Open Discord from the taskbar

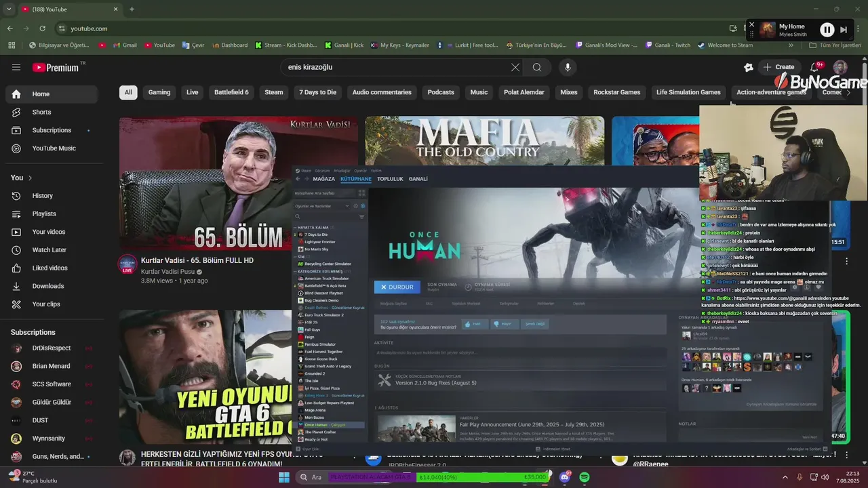(x=564, y=477)
